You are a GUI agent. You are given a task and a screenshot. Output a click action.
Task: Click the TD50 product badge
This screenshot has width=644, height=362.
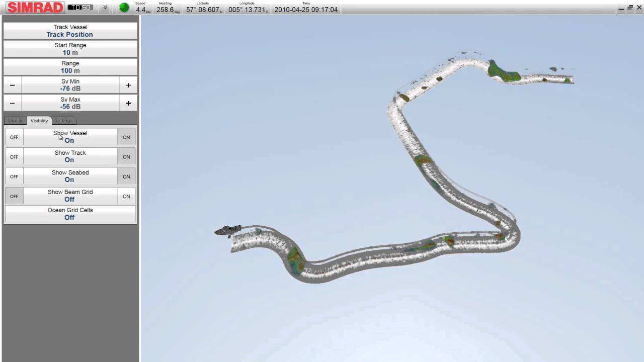tap(79, 8)
